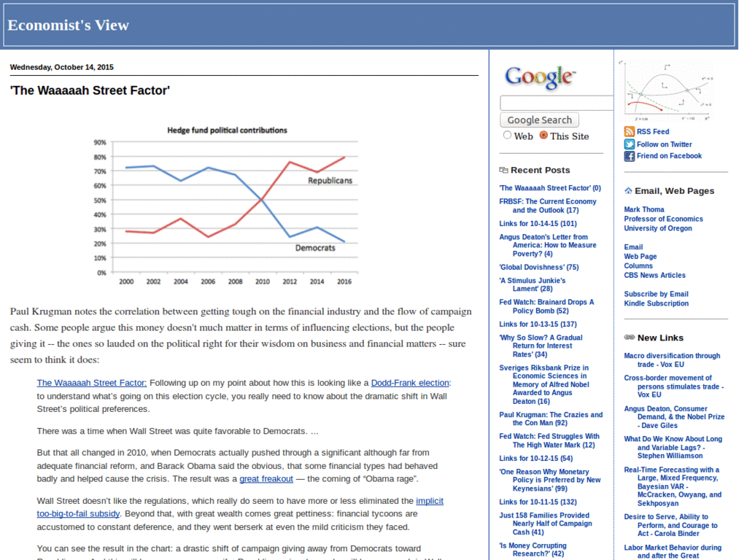
Task: Open Real-Time Forecasting Bayesian VAR link
Action: (x=673, y=486)
